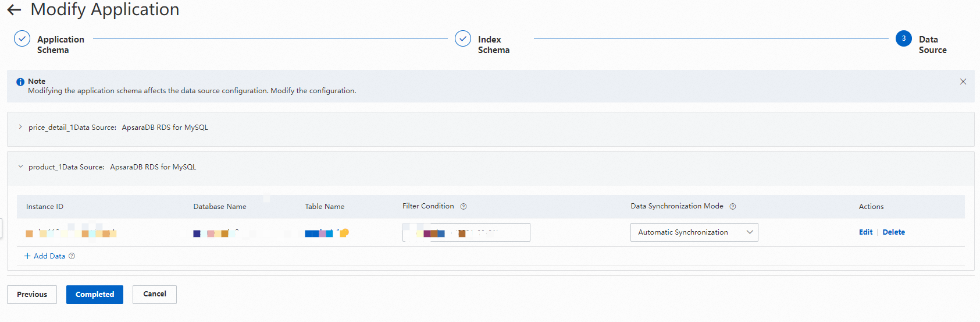Viewport: 980px width, 322px height.
Task: Click the Filter Condition help icon
Action: (x=464, y=206)
